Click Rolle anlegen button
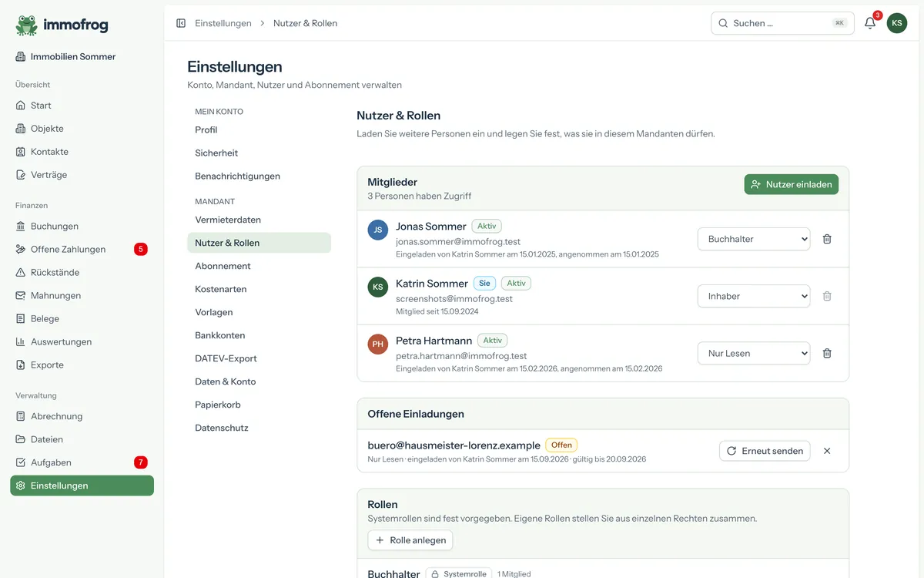Image resolution: width=924 pixels, height=578 pixels. coord(410,540)
